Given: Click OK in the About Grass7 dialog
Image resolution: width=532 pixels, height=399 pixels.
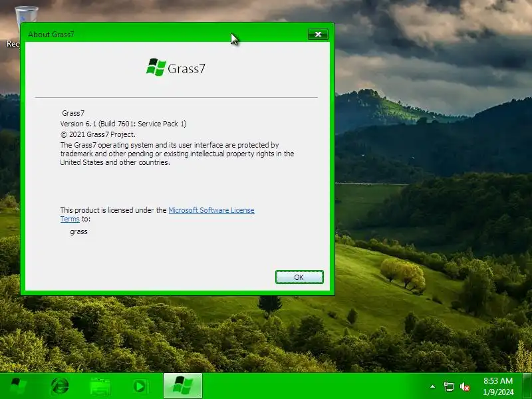Looking at the screenshot, I should [x=299, y=277].
